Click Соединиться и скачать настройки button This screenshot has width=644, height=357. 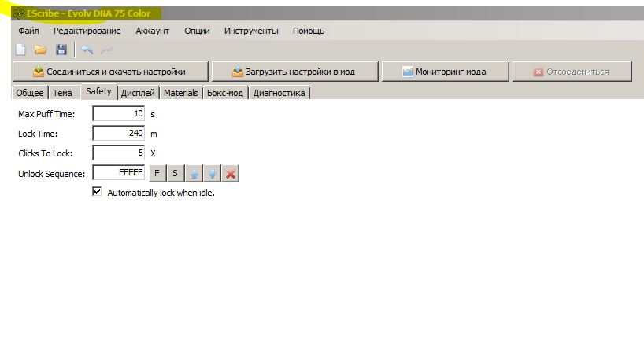pyautogui.click(x=110, y=72)
